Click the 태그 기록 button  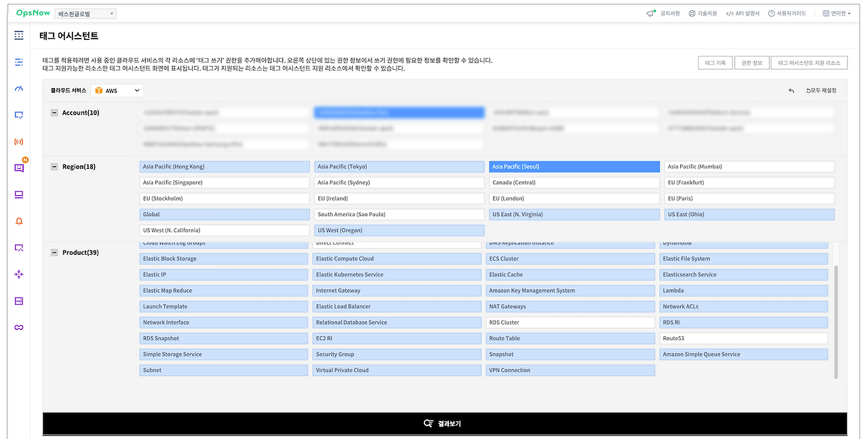pyautogui.click(x=715, y=63)
